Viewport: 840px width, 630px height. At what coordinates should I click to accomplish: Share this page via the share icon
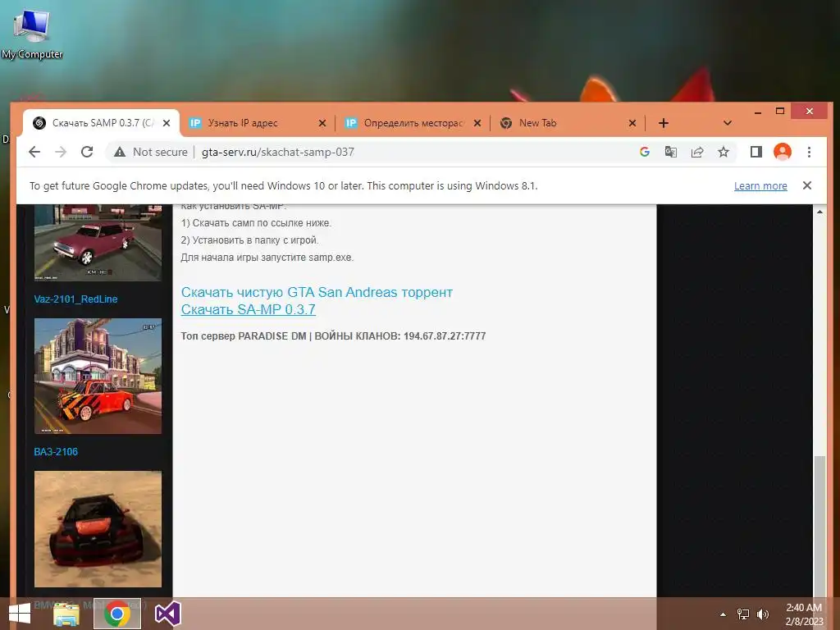pos(697,152)
